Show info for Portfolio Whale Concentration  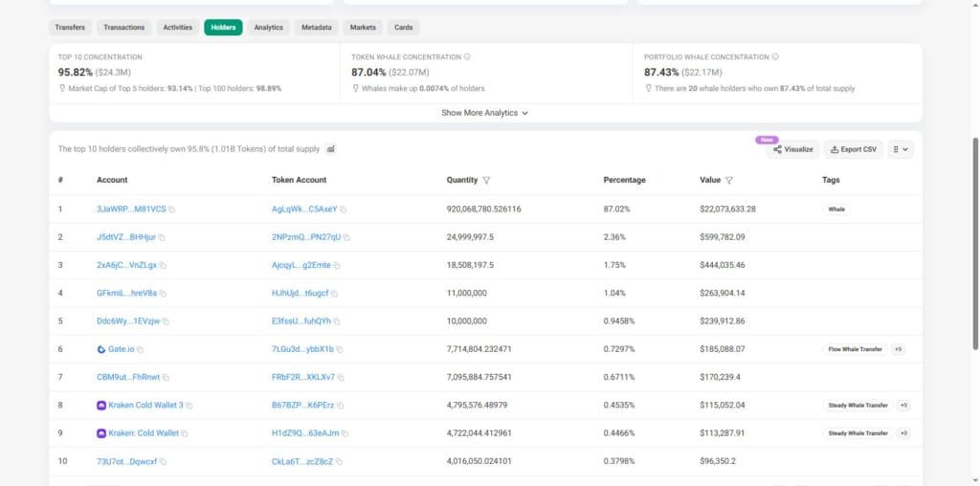[x=775, y=56]
